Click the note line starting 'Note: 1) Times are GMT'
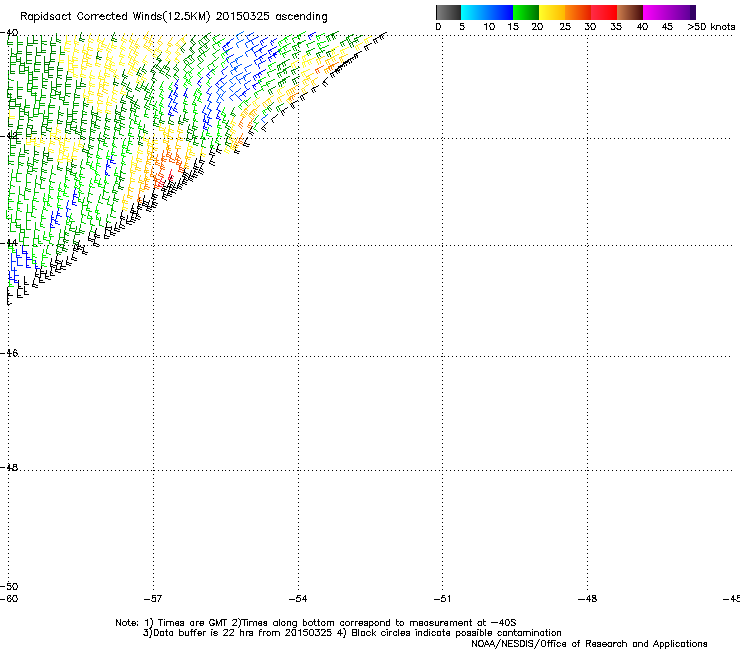The height and width of the screenshot is (650, 740). [x=316, y=623]
